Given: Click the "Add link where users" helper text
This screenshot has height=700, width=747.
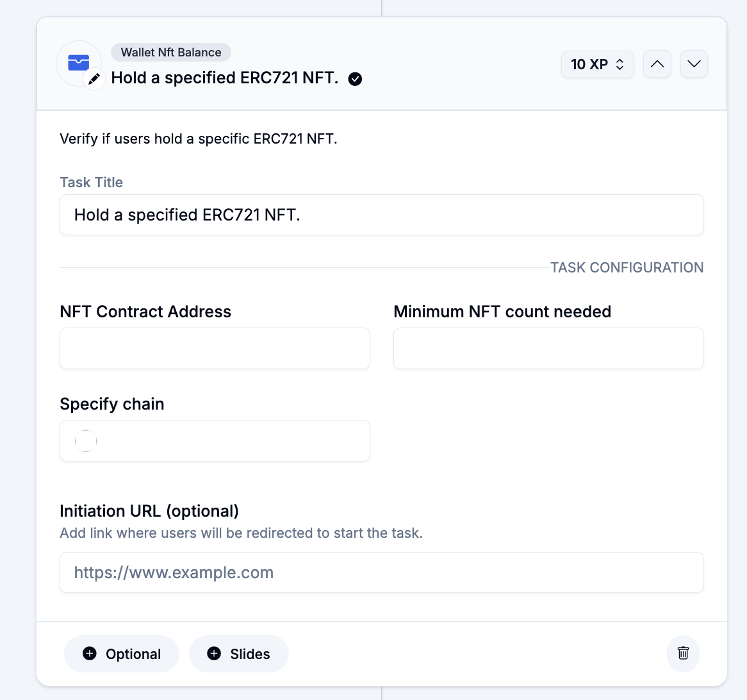Looking at the screenshot, I should point(241,533).
